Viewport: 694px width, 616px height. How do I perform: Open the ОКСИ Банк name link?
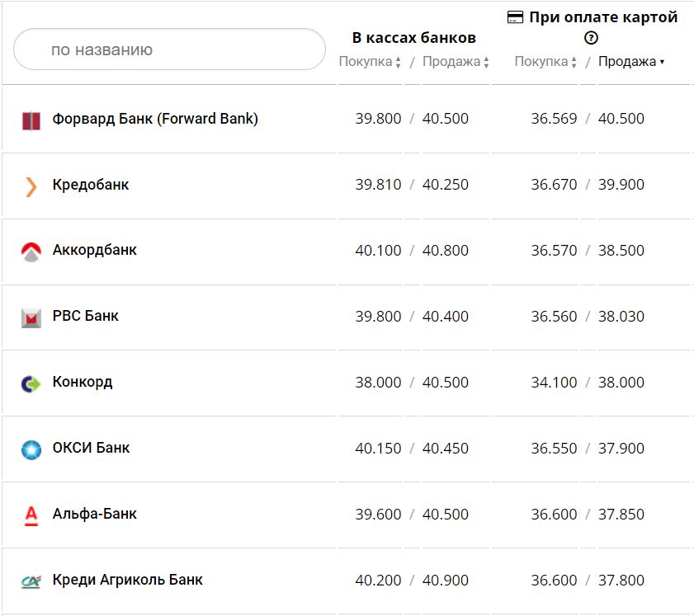[x=92, y=448]
